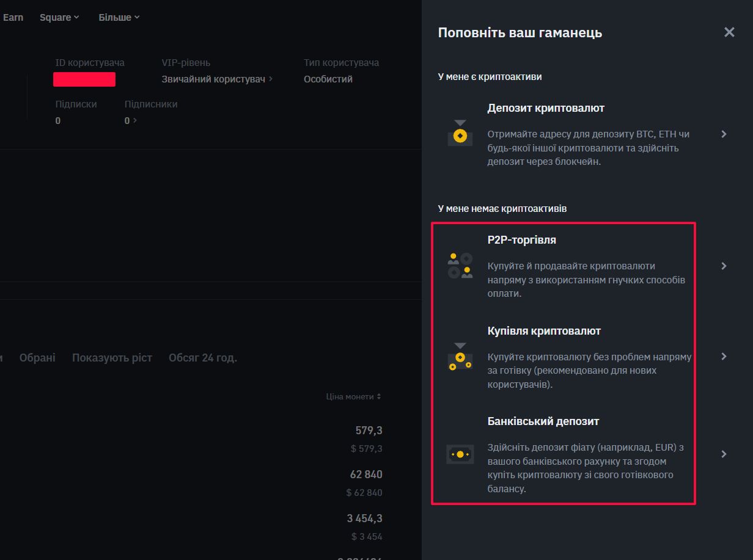Close the Поповніть ваш гаманець panel

(x=729, y=32)
